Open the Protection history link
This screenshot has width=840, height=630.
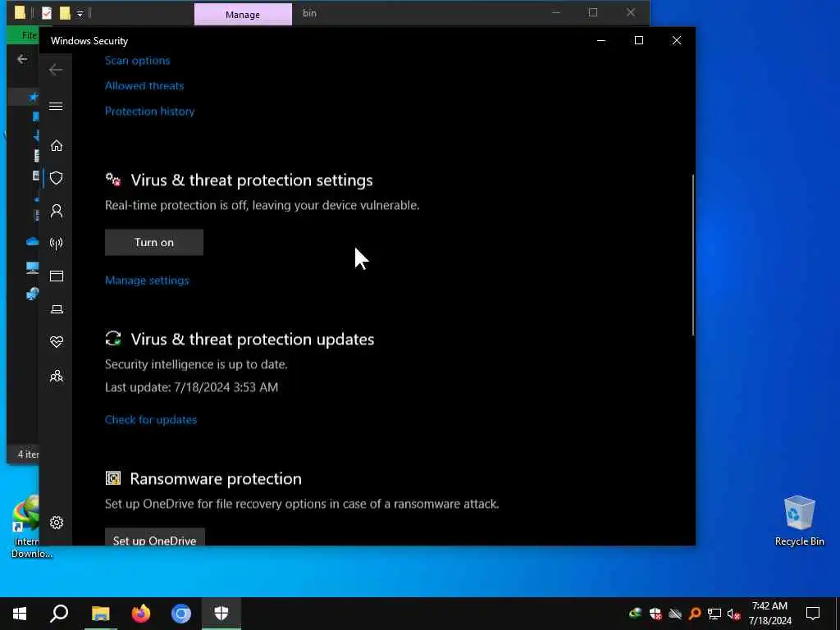tap(149, 112)
